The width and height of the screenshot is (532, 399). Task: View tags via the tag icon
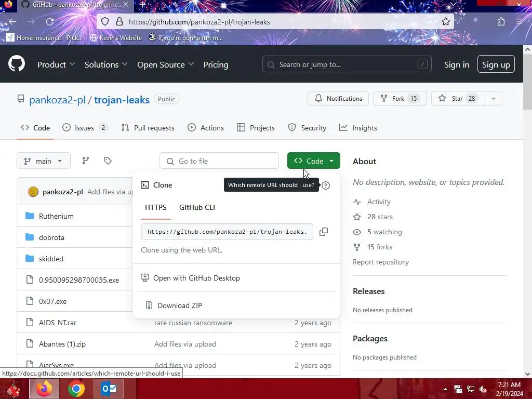108,161
